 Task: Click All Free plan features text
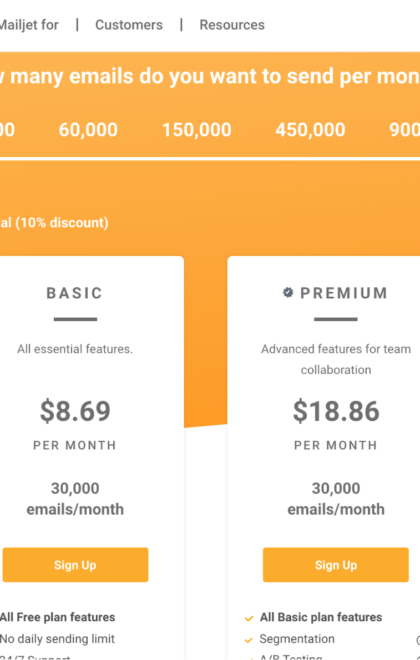pos(58,617)
